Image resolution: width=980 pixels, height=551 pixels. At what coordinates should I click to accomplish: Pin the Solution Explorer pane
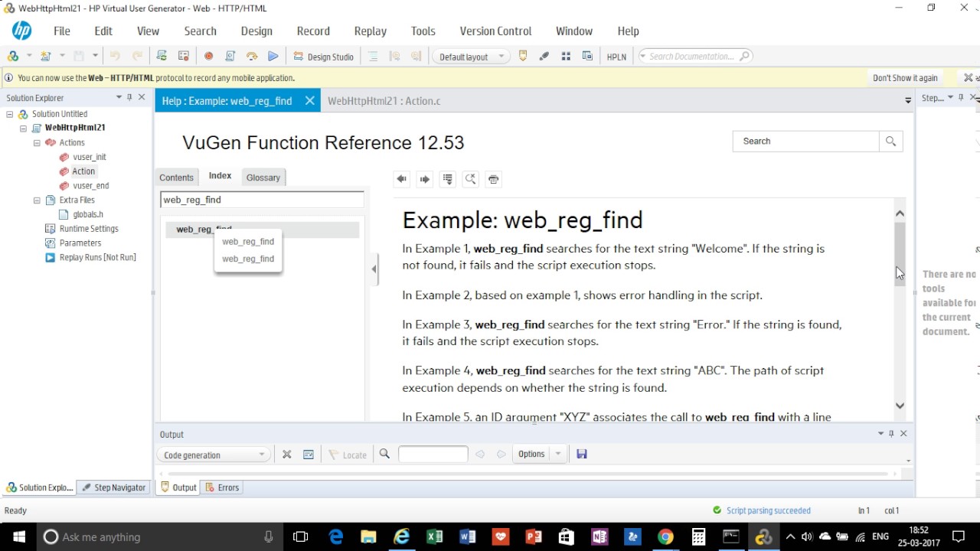tap(129, 97)
